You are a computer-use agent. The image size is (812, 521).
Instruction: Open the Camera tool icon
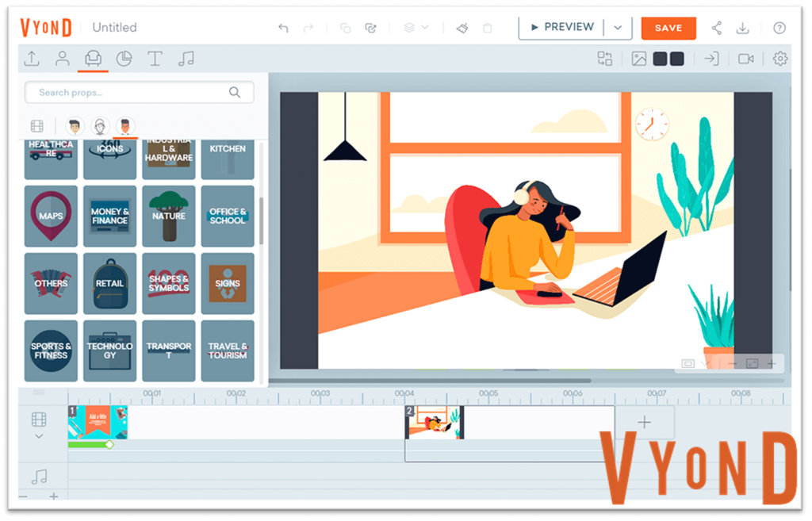745,59
